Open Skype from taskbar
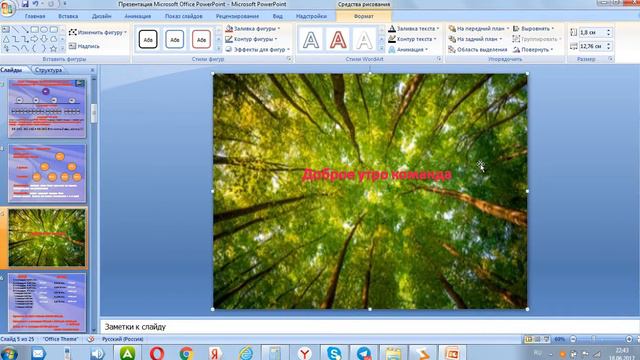Viewport: 640px width, 360px height. pyautogui.click(x=334, y=353)
